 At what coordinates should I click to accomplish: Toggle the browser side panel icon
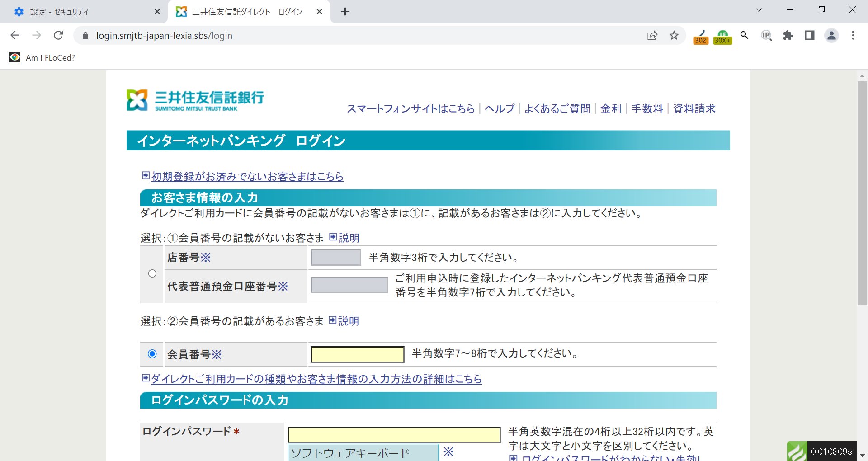pyautogui.click(x=810, y=35)
